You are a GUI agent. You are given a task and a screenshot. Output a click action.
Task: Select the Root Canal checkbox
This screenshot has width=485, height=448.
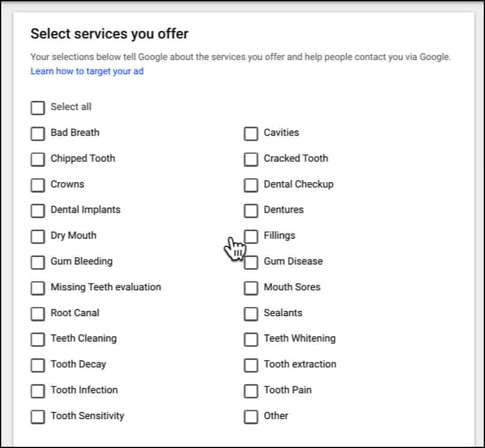pos(38,314)
